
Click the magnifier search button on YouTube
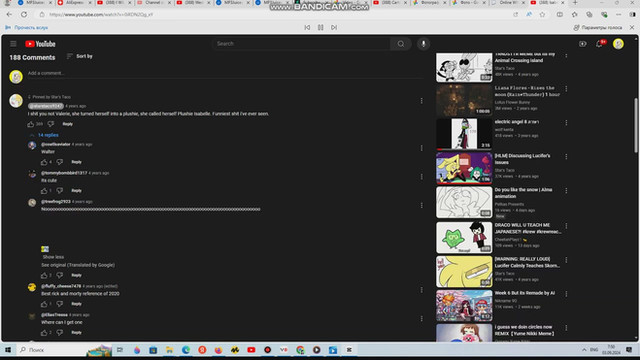pyautogui.click(x=401, y=44)
